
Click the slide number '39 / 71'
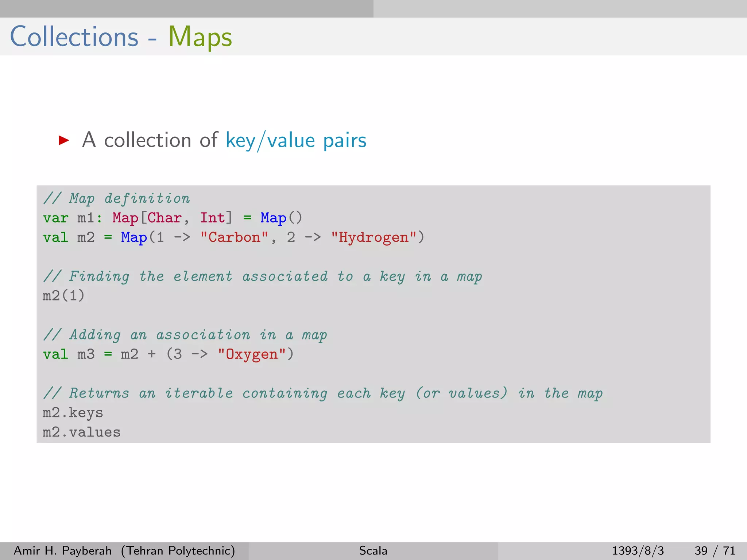point(715,551)
